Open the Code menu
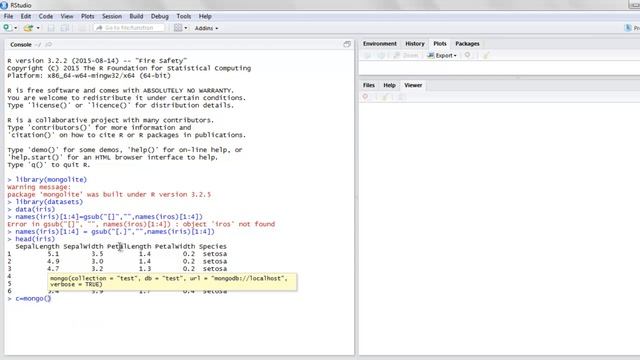 pos(46,16)
